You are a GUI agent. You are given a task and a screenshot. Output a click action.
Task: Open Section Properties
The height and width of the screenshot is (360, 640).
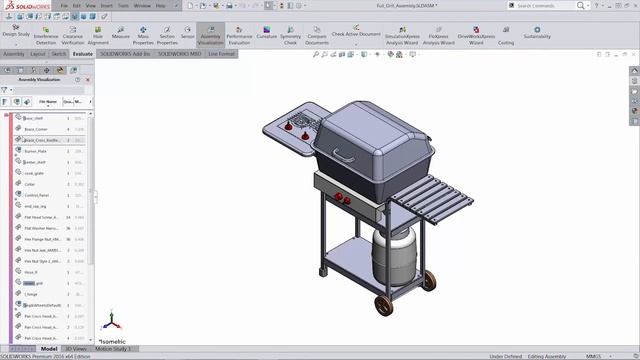pyautogui.click(x=167, y=36)
